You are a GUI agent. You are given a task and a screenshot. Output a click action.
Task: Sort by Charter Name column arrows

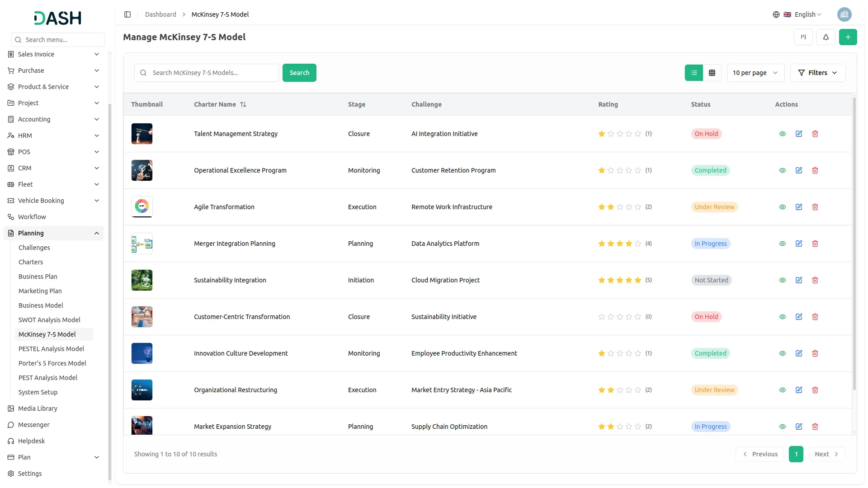tap(243, 104)
